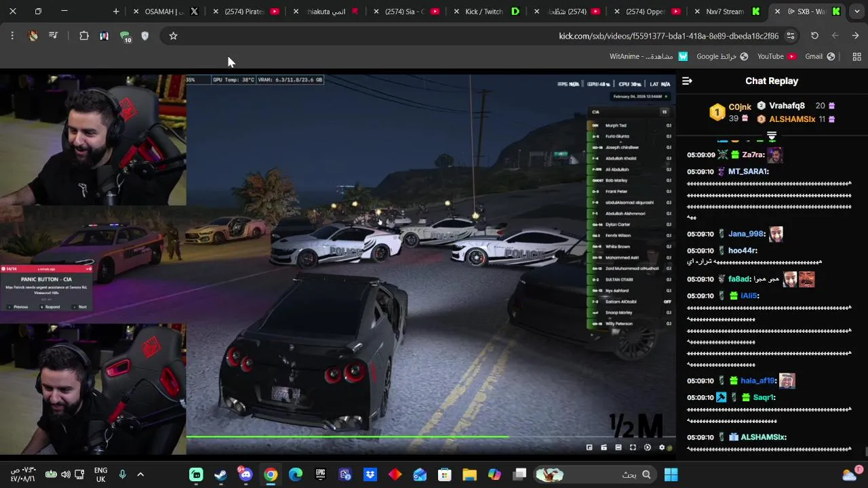The height and width of the screenshot is (488, 868).
Task: Open C0jnk top gifter profile
Action: [730, 113]
